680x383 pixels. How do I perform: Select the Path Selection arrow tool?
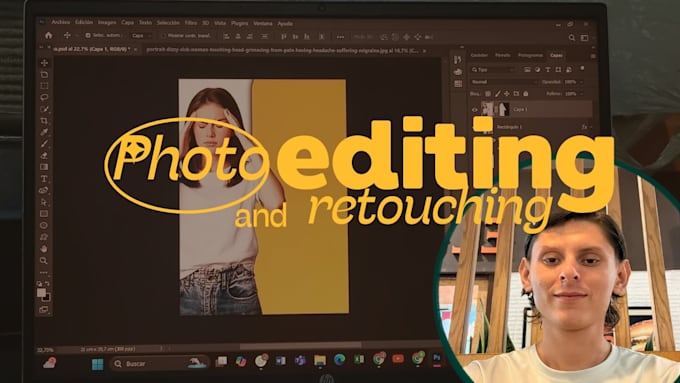(x=44, y=202)
